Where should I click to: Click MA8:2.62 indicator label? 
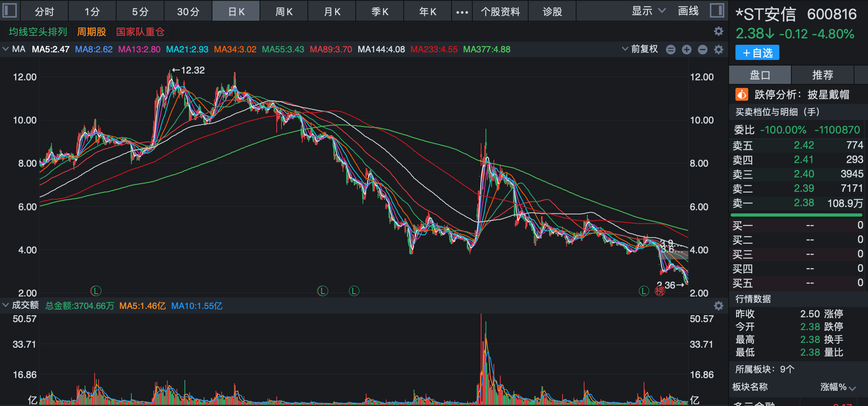[94, 50]
